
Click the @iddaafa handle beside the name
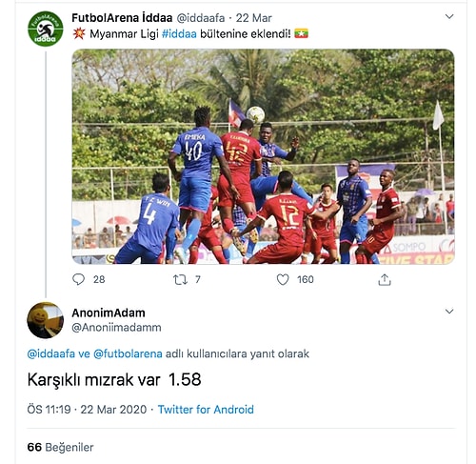[201, 18]
